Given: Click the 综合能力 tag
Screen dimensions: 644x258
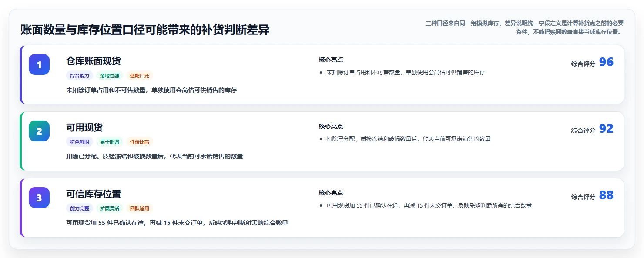Looking at the screenshot, I should (x=80, y=76).
